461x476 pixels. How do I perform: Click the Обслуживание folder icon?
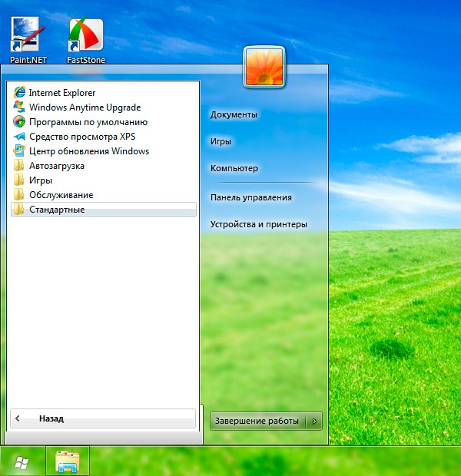(19, 194)
